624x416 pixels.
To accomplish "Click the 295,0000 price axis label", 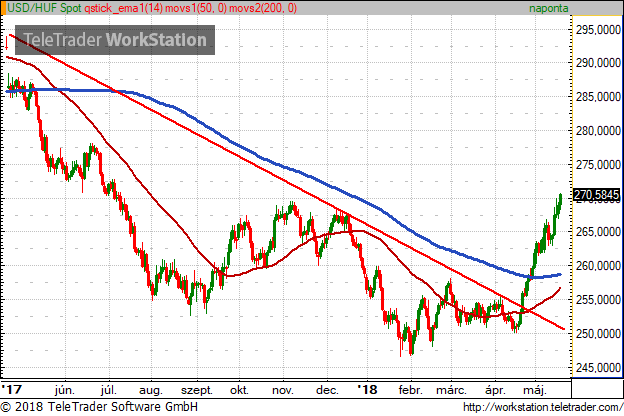I will click(598, 29).
